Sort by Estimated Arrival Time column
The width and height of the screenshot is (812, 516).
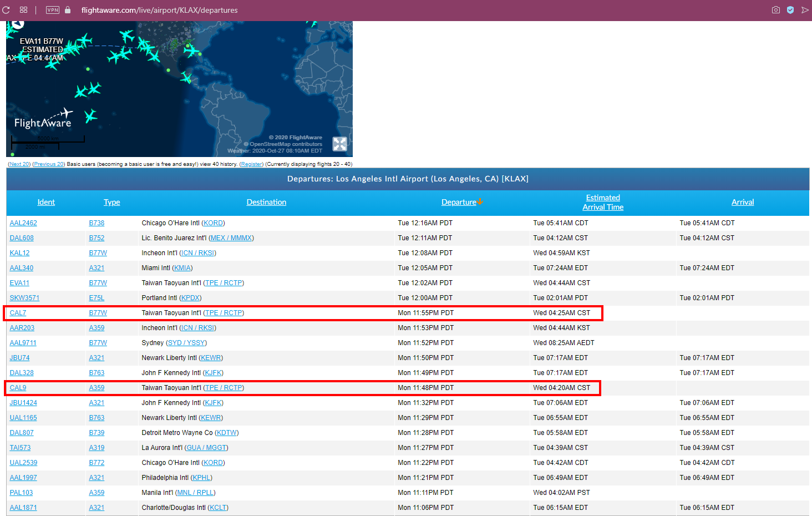coord(603,202)
